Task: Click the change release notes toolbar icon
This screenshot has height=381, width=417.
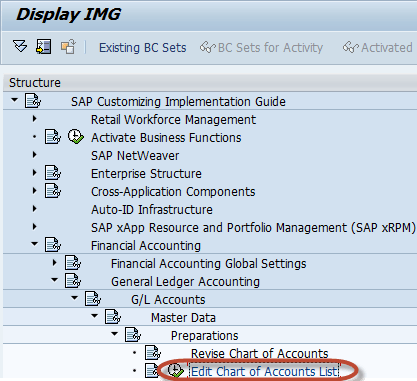Action: [x=68, y=47]
